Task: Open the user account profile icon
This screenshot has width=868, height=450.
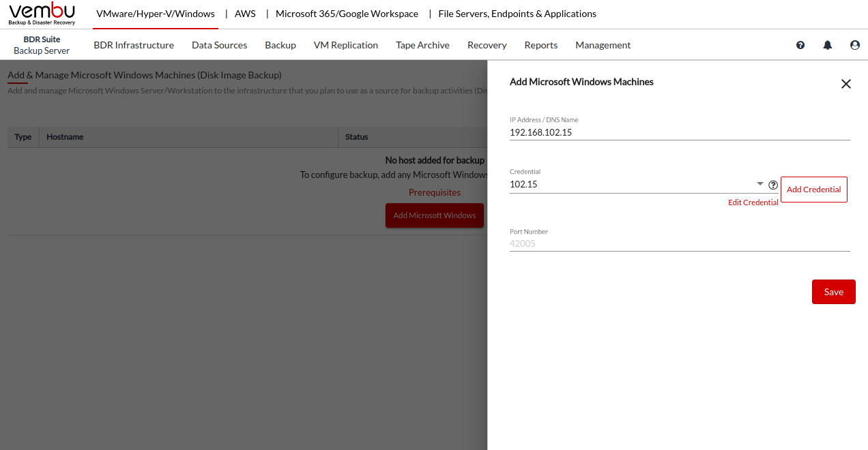Action: tap(855, 45)
